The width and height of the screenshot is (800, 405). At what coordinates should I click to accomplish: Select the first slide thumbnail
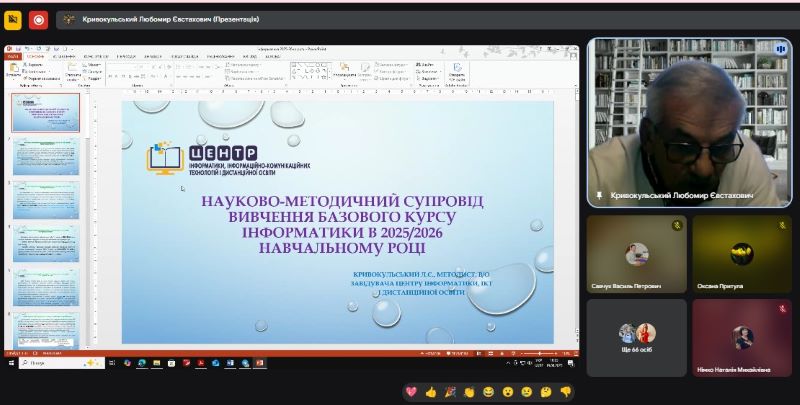click(46, 113)
